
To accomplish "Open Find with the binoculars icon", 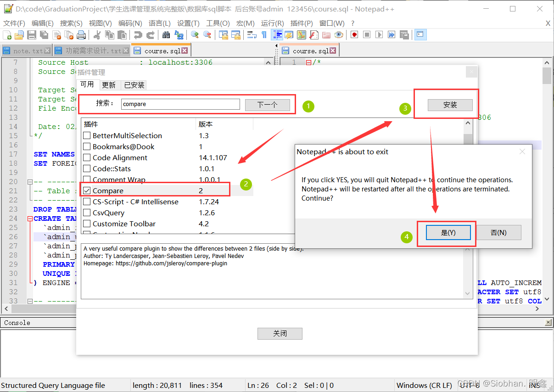I will click(x=166, y=35).
